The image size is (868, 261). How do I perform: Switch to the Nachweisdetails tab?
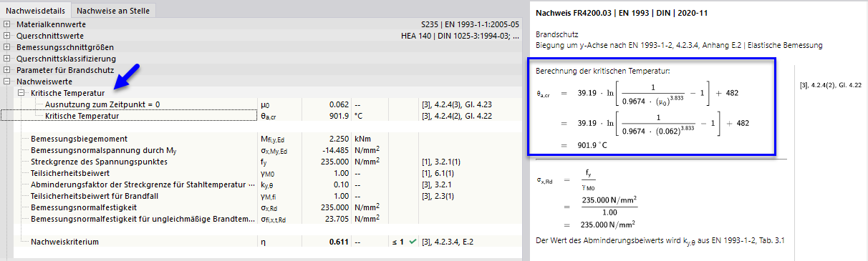click(x=36, y=11)
